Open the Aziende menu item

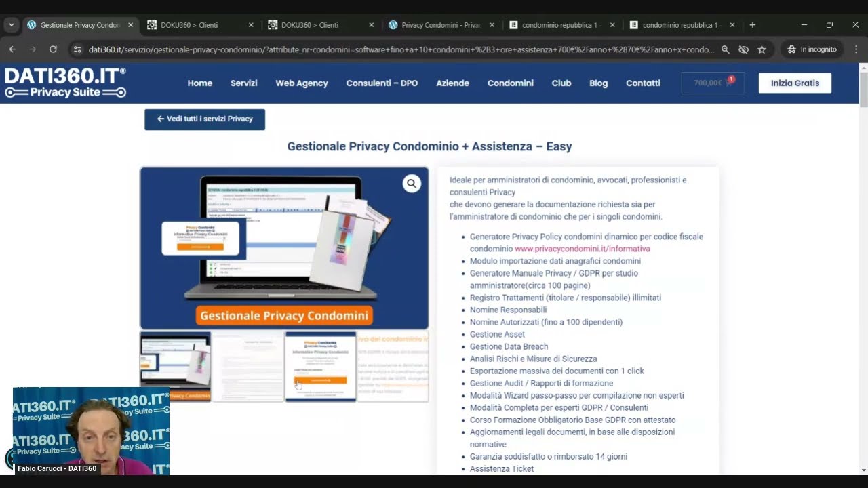[x=452, y=83]
